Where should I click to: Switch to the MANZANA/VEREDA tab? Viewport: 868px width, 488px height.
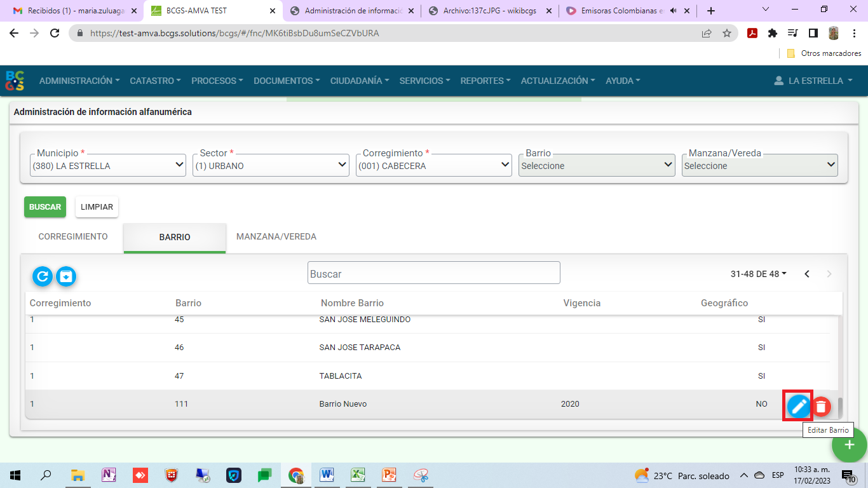(276, 236)
